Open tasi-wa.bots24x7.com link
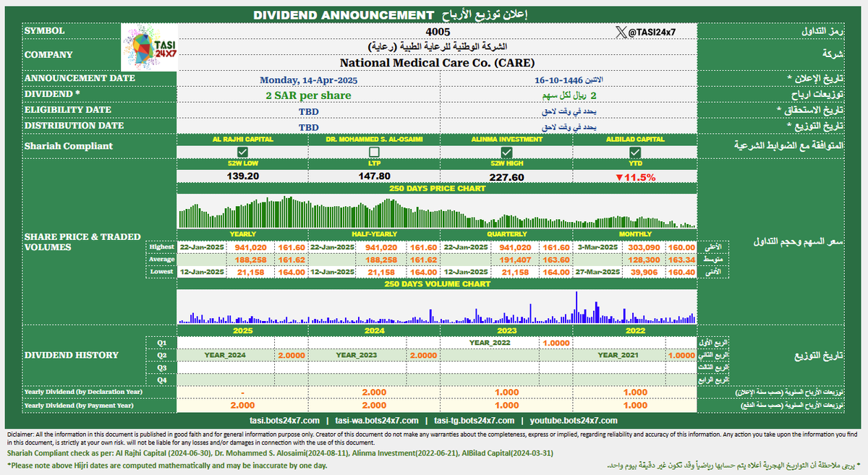 [x=377, y=420]
